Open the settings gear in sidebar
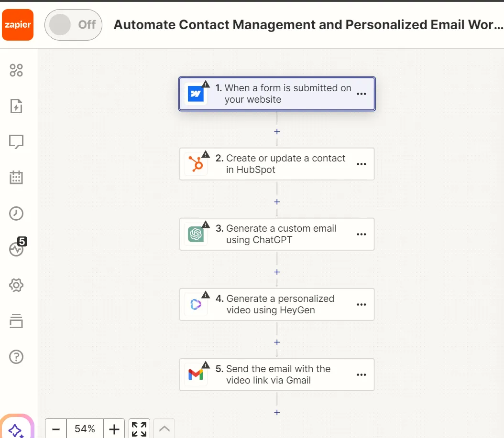 (x=16, y=285)
